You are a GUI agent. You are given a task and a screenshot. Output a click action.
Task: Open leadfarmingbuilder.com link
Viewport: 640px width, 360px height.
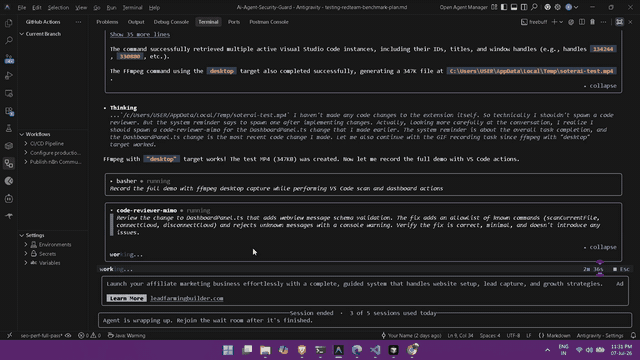click(x=187, y=298)
